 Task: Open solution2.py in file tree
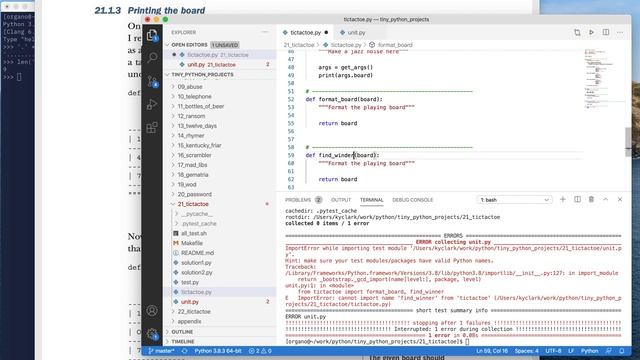pos(220,272)
